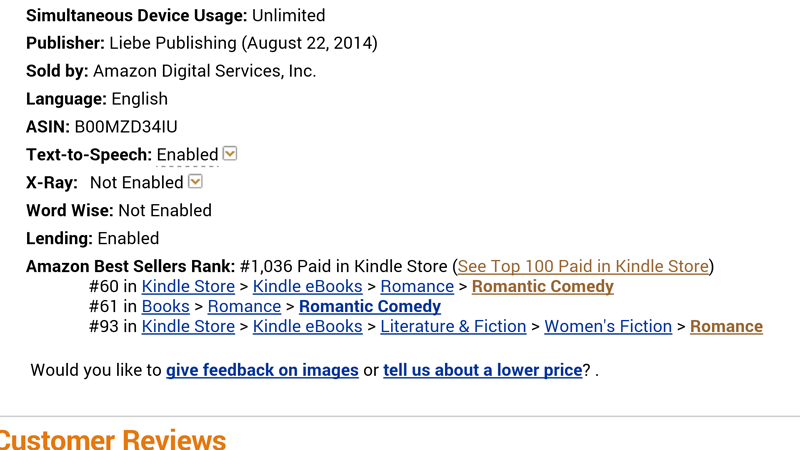Screen dimensions: 800x450
Task: Expand the Text-to-Speech Enabled dropdown arrow
Action: tap(230, 153)
